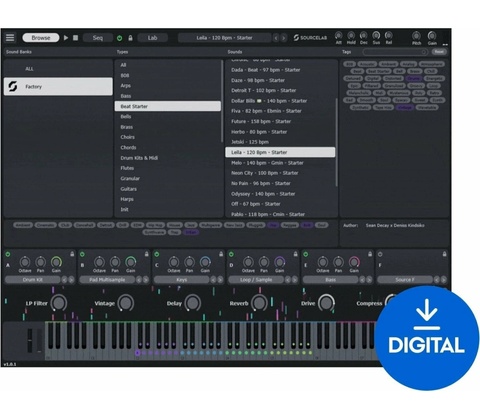Toggle power for source B

(x=82, y=254)
